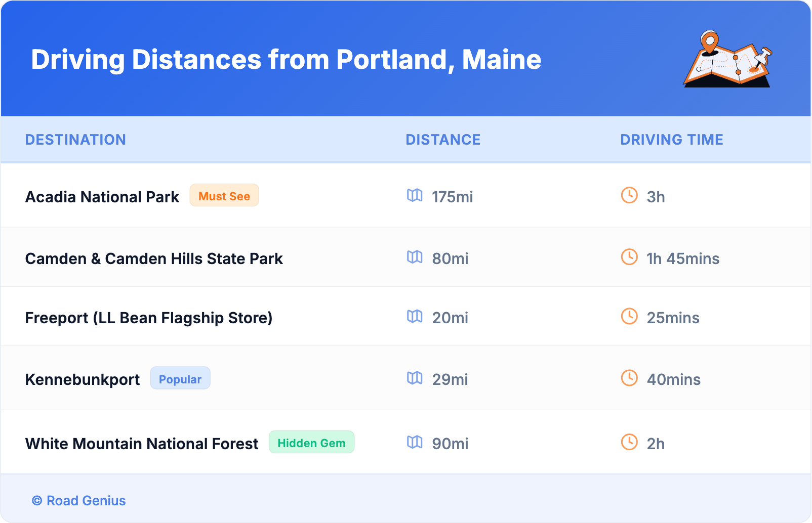Click the clock icon beside 2h
This screenshot has width=812, height=523.
(629, 442)
